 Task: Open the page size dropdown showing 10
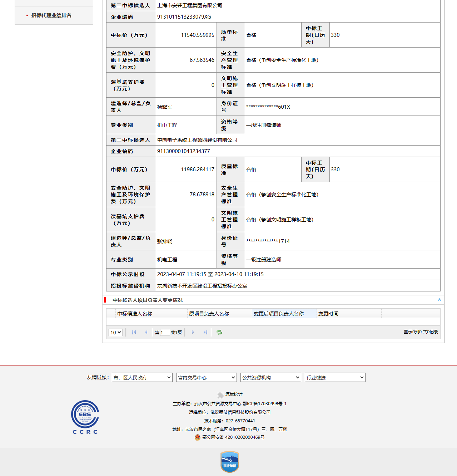[116, 332]
